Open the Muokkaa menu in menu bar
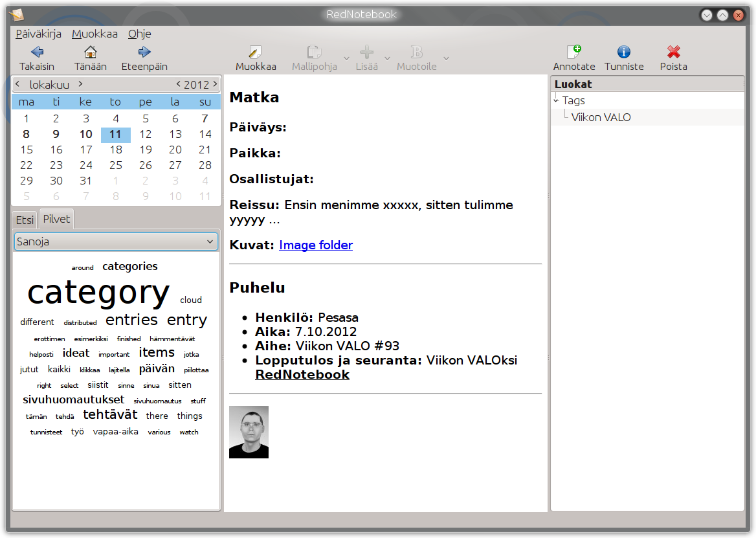Image resolution: width=756 pixels, height=538 pixels. pyautogui.click(x=94, y=34)
